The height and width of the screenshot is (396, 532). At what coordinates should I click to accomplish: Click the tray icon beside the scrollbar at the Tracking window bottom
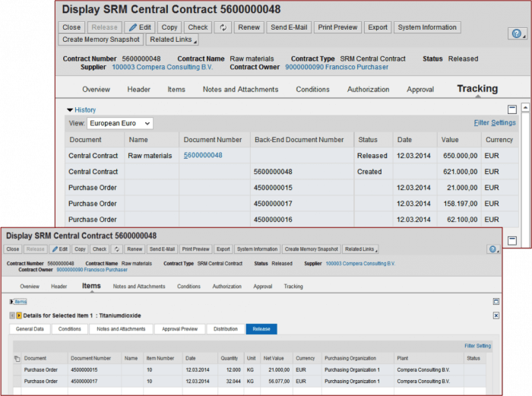(x=512, y=241)
